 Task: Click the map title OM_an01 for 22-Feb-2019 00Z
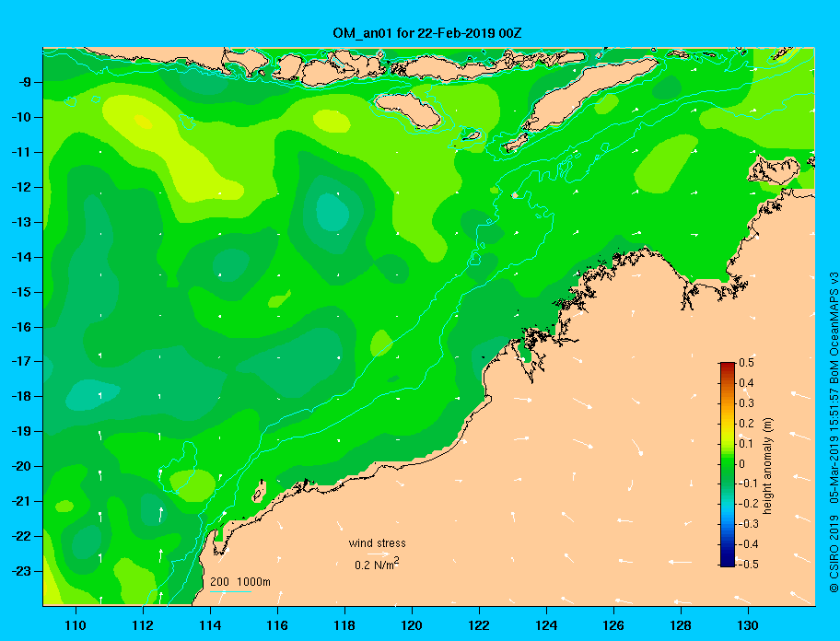tap(427, 33)
